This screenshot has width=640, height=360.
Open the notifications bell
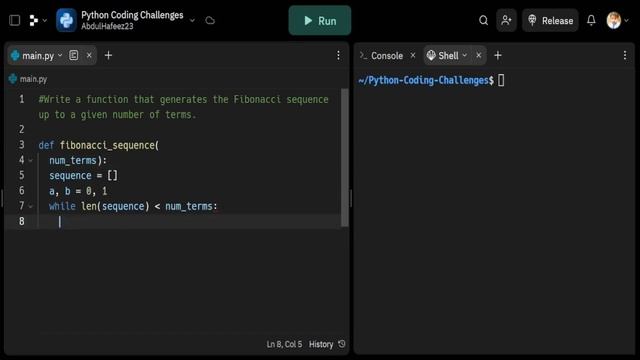point(591,20)
